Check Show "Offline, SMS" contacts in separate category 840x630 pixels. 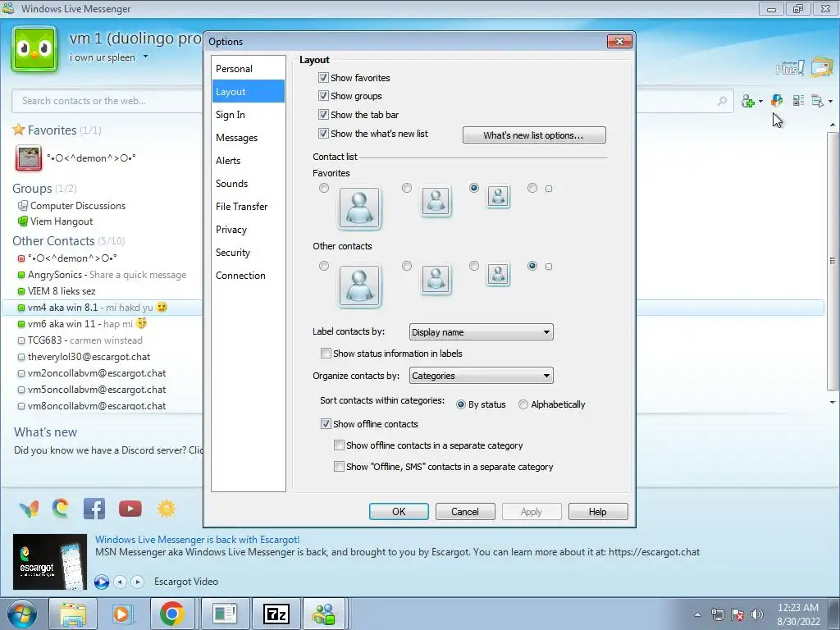click(339, 467)
